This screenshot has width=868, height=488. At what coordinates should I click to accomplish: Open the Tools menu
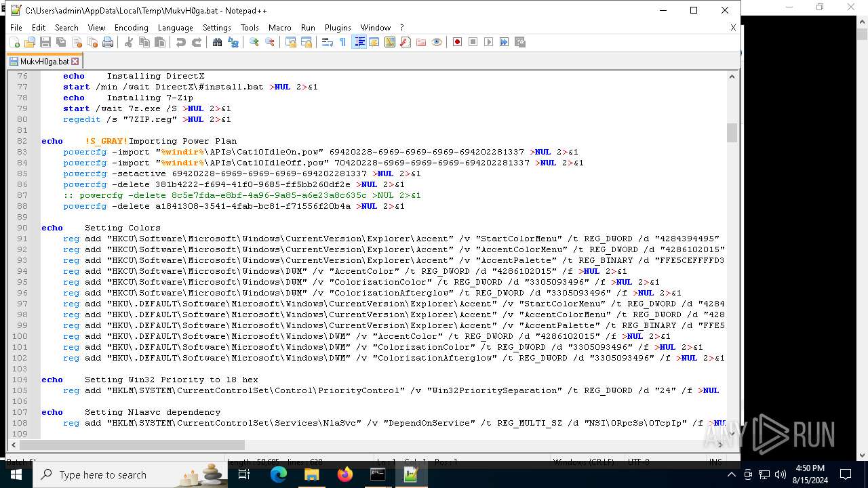pyautogui.click(x=250, y=28)
